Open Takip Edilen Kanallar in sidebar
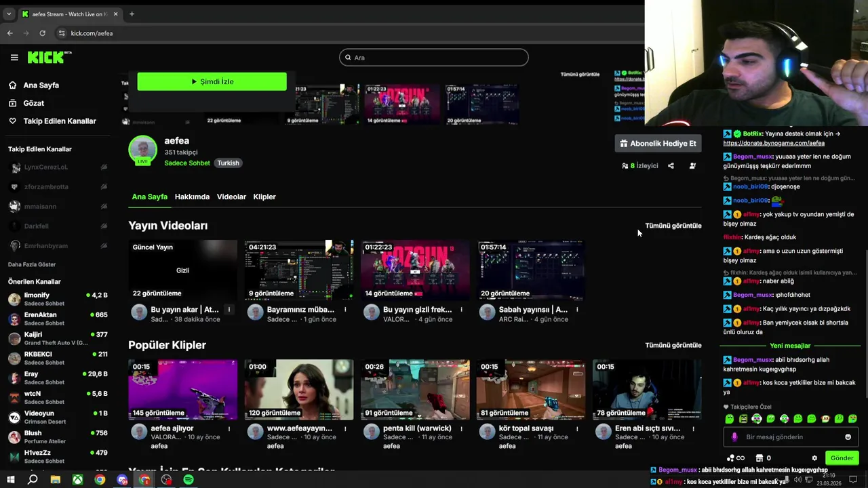 click(52, 121)
